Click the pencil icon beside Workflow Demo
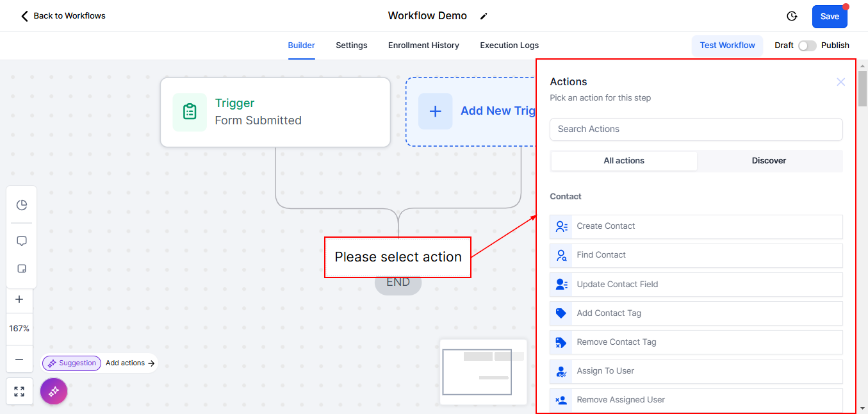This screenshot has height=414, width=868. tap(484, 16)
